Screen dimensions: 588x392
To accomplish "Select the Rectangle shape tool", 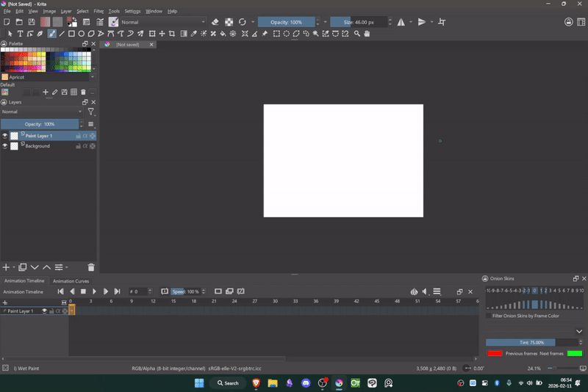I will (71, 33).
